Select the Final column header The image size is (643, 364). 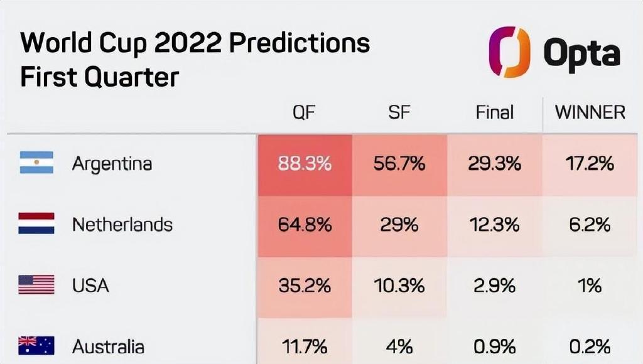pos(495,112)
